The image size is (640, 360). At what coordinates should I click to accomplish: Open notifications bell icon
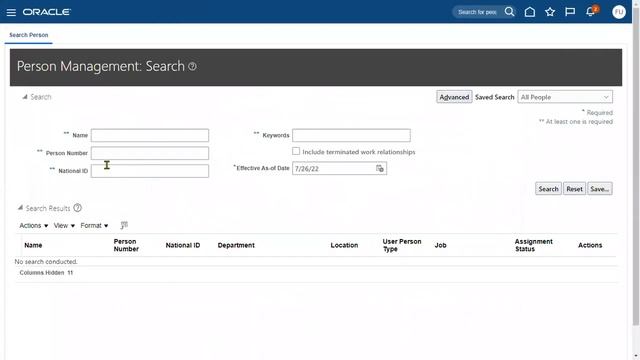click(590, 12)
